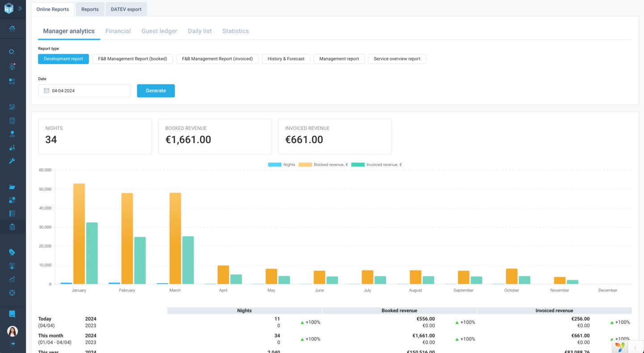
Task: Select the Statistics tab
Action: tap(236, 31)
